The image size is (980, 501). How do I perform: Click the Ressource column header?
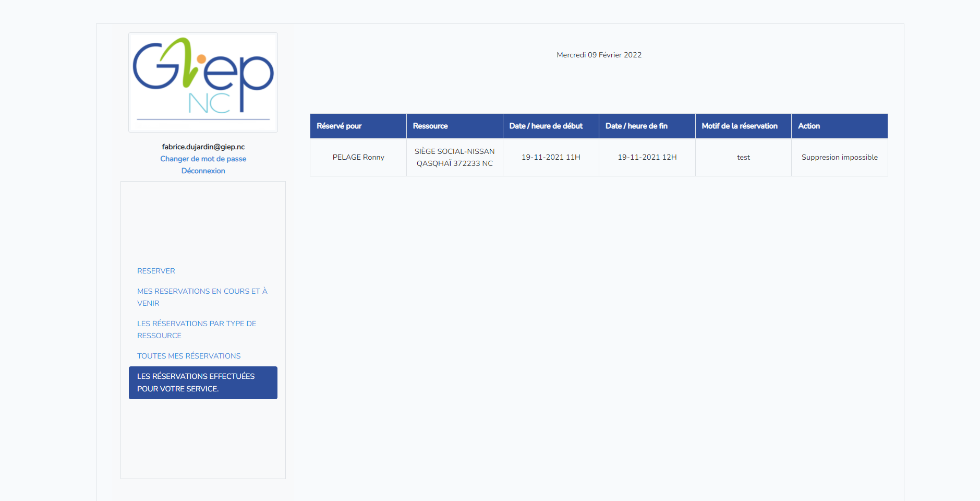tap(454, 126)
